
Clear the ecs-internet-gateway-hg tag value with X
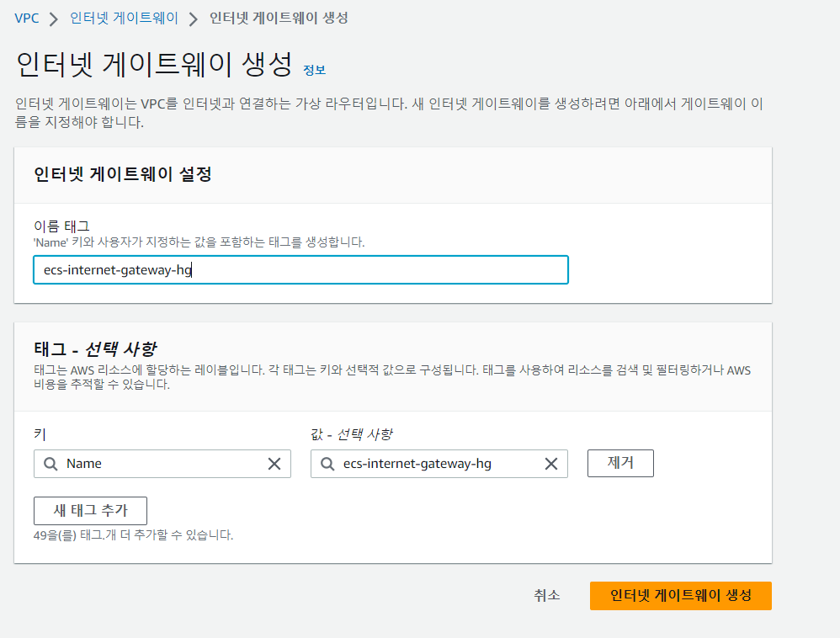[551, 464]
